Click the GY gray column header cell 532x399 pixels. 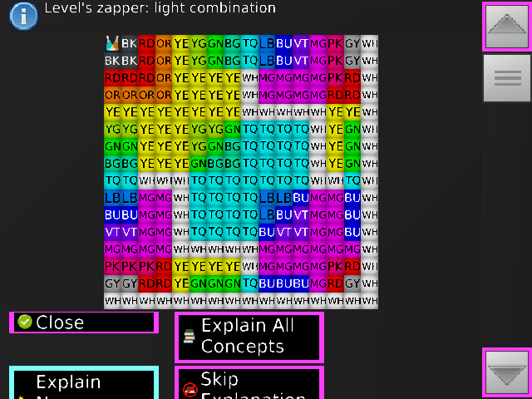[x=352, y=42]
